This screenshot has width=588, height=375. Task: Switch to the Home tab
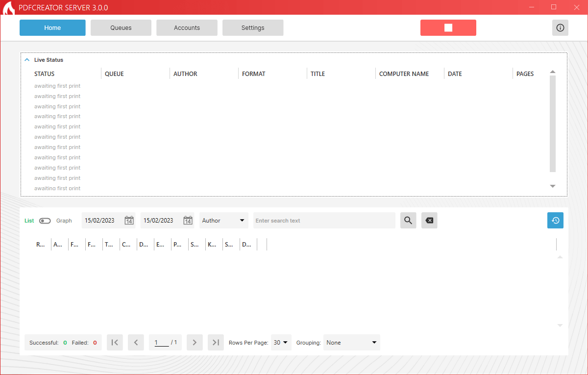pyautogui.click(x=52, y=28)
